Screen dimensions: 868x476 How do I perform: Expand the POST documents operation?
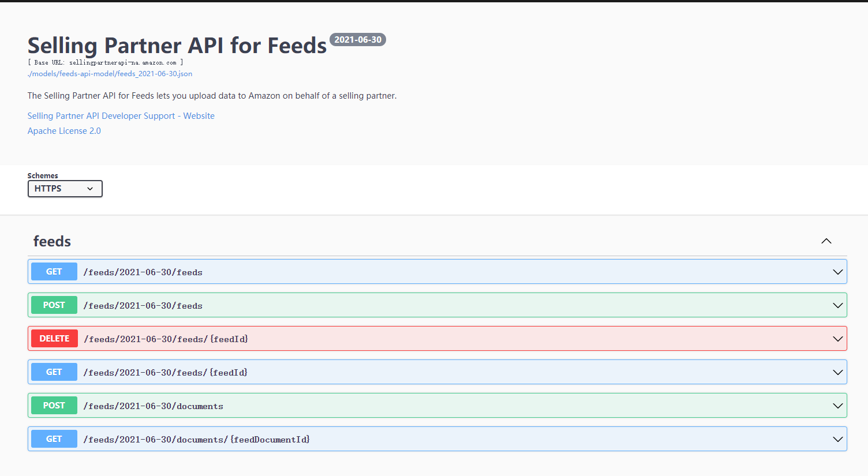[837, 405]
